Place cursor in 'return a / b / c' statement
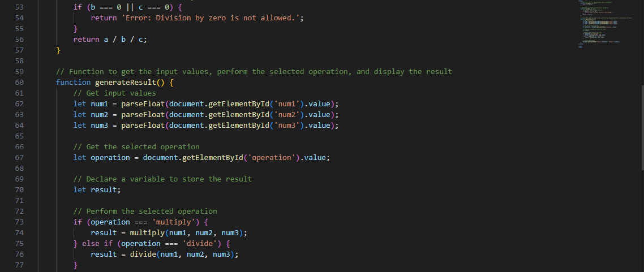The width and height of the screenshot is (644, 272). [110, 40]
